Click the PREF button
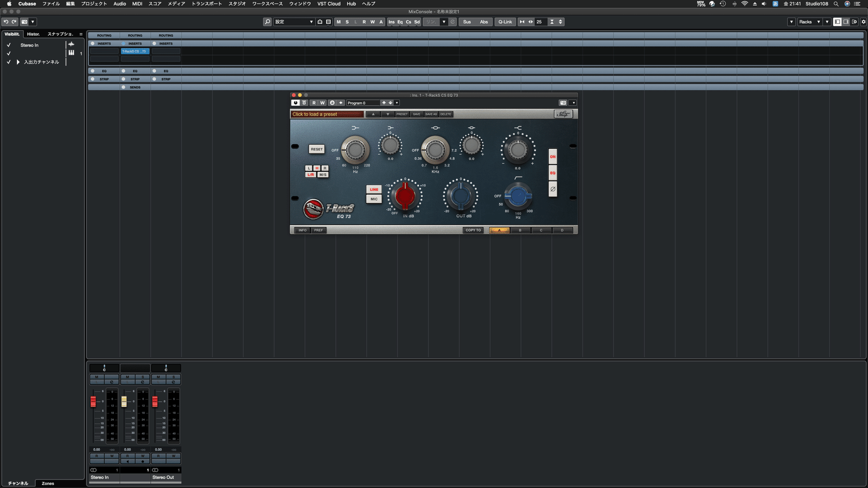868x488 pixels. (318, 230)
